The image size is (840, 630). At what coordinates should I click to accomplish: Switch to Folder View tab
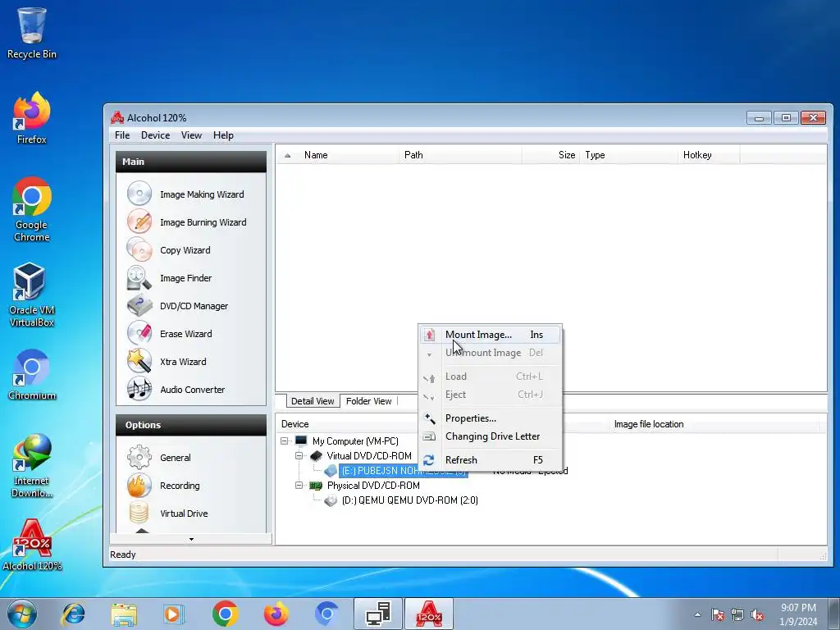coord(368,401)
